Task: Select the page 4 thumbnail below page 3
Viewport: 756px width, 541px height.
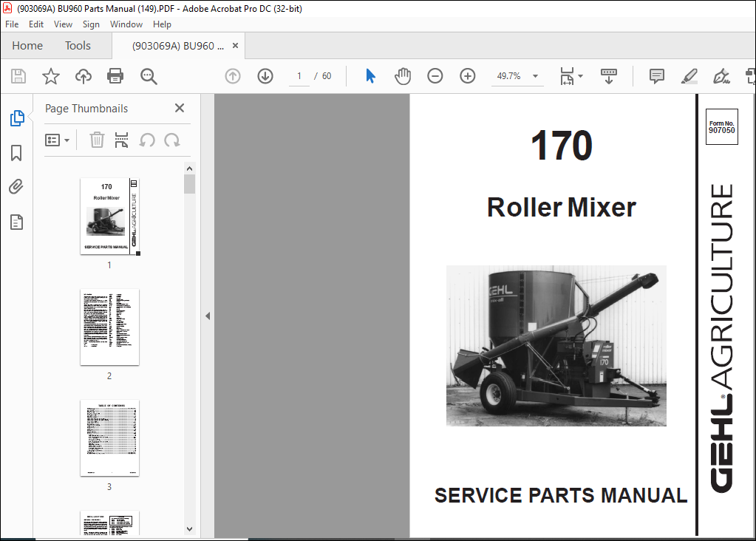Action: [109, 523]
